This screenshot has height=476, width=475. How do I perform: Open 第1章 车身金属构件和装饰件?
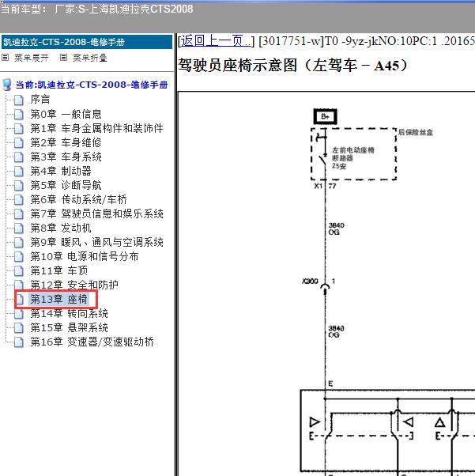[x=97, y=128]
